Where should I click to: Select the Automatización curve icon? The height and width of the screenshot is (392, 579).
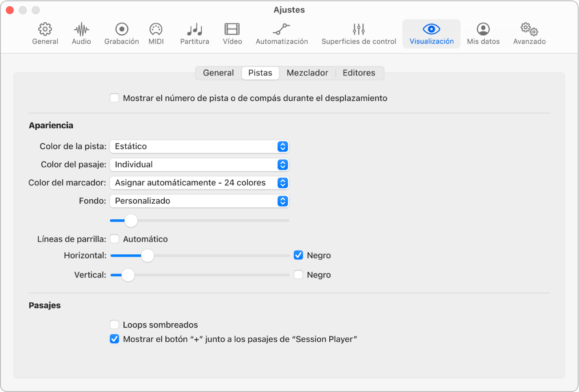(x=281, y=29)
